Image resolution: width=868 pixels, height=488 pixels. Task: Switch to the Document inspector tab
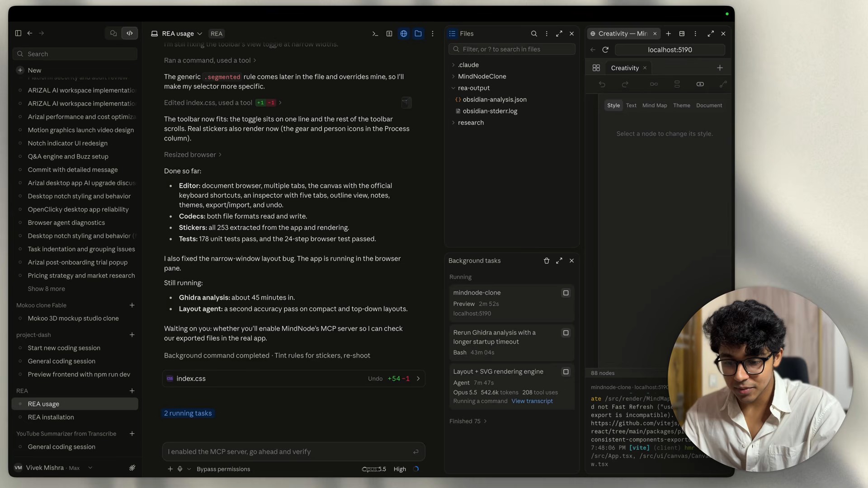click(x=709, y=105)
